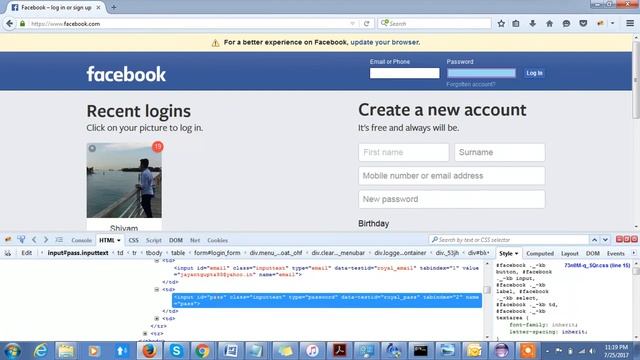640x360 pixels.
Task: Open the Firefox hamburger menu
Action: pyautogui.click(x=630, y=24)
